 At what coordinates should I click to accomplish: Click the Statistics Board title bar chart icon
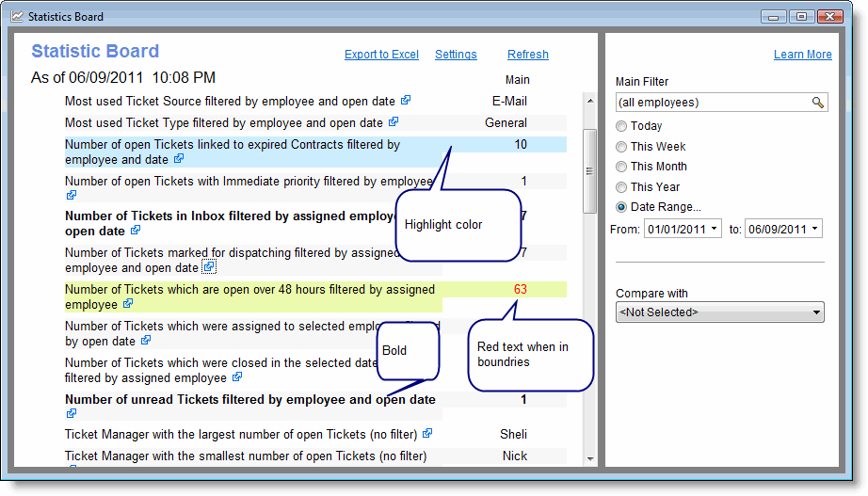coord(17,17)
